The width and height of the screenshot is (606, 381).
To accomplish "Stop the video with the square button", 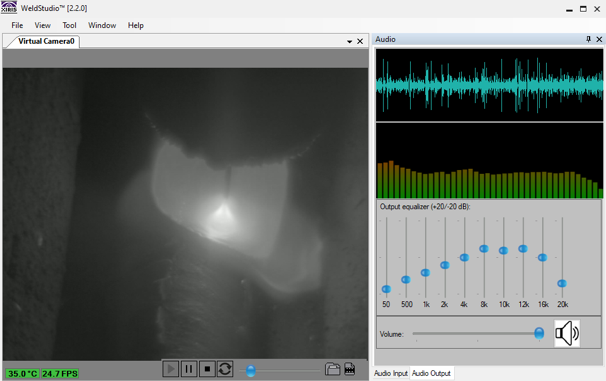I will click(207, 369).
